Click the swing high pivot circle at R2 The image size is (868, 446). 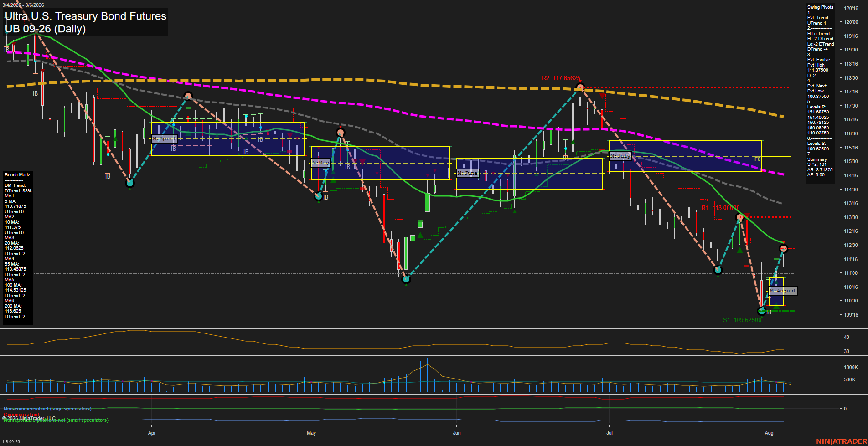tap(580, 87)
